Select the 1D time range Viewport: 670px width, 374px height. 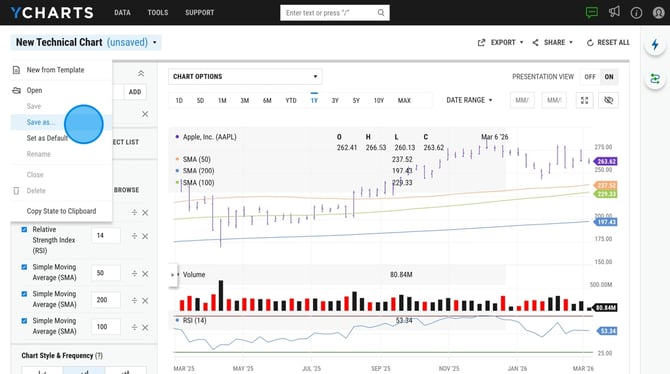click(179, 101)
